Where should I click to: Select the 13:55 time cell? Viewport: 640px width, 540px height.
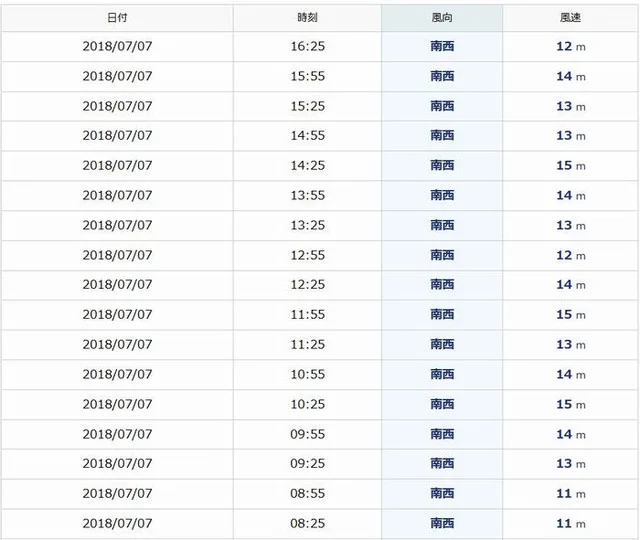307,195
